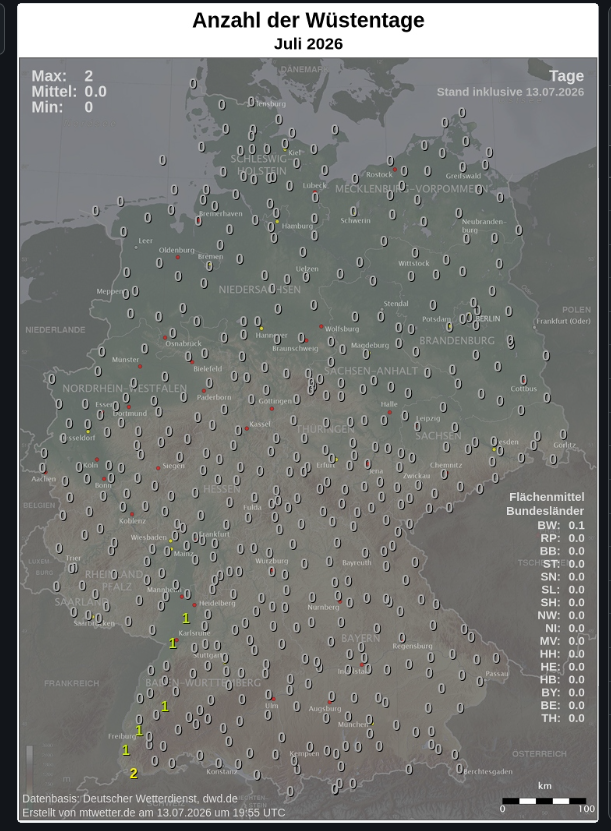Viewport: 611px width, 831px height.
Task: Click the kilometre scale bar
Action: point(544,801)
